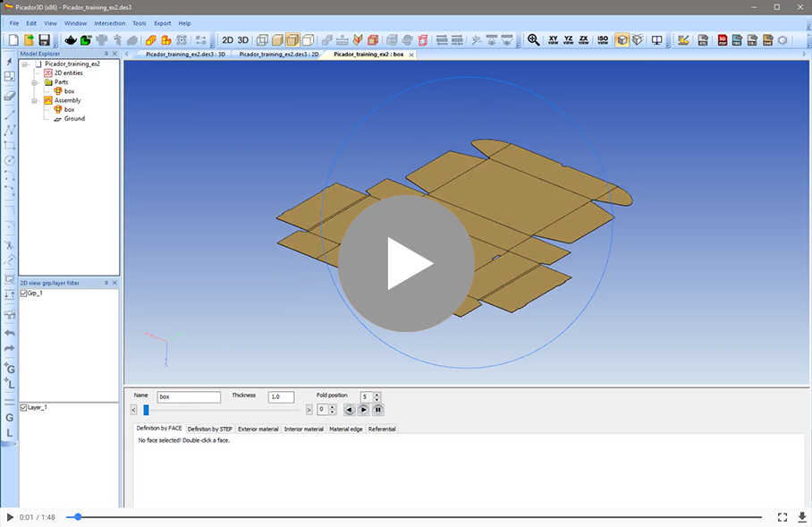Increase the step counter spinner beside slider
The width and height of the screenshot is (812, 527).
point(333,407)
